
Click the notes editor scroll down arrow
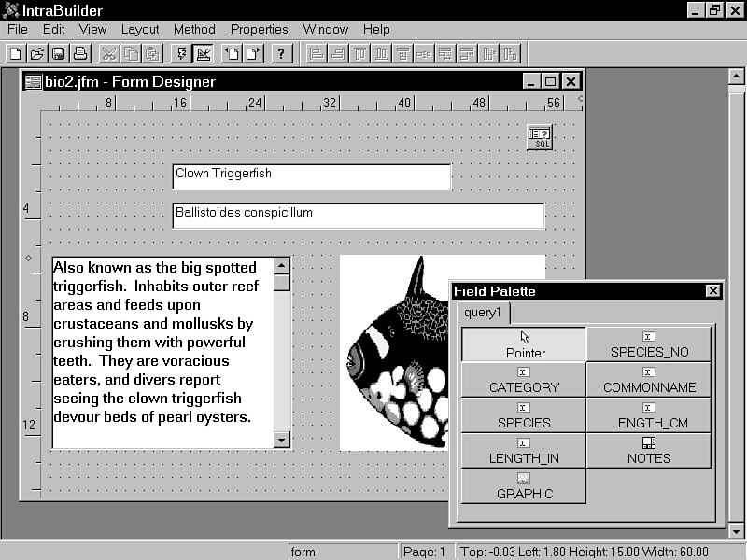click(282, 439)
